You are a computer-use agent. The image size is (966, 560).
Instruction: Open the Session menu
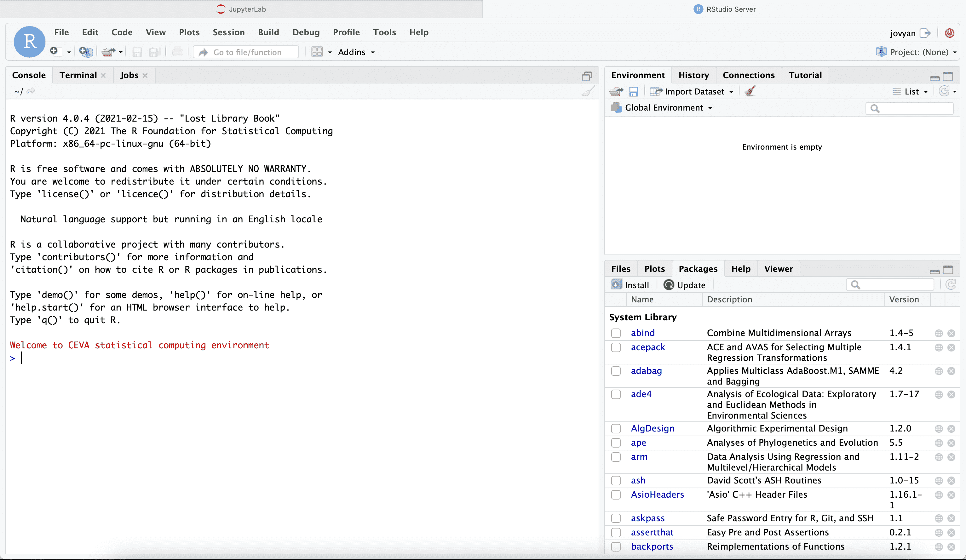point(228,32)
